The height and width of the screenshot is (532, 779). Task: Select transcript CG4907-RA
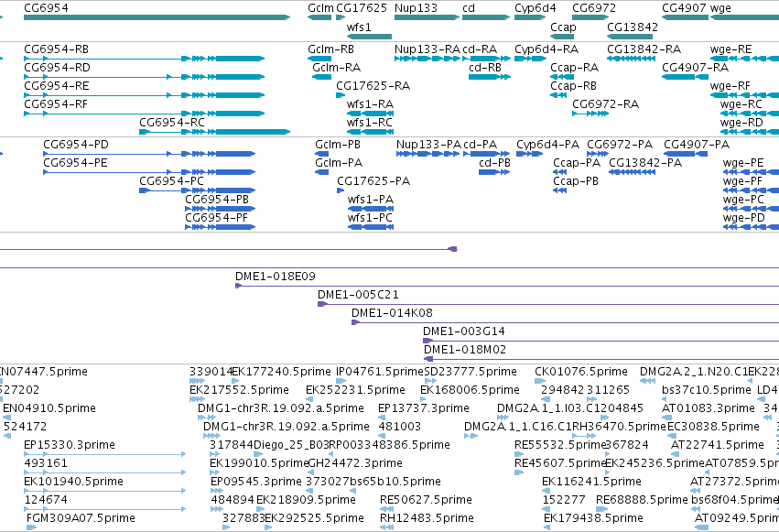[x=685, y=77]
